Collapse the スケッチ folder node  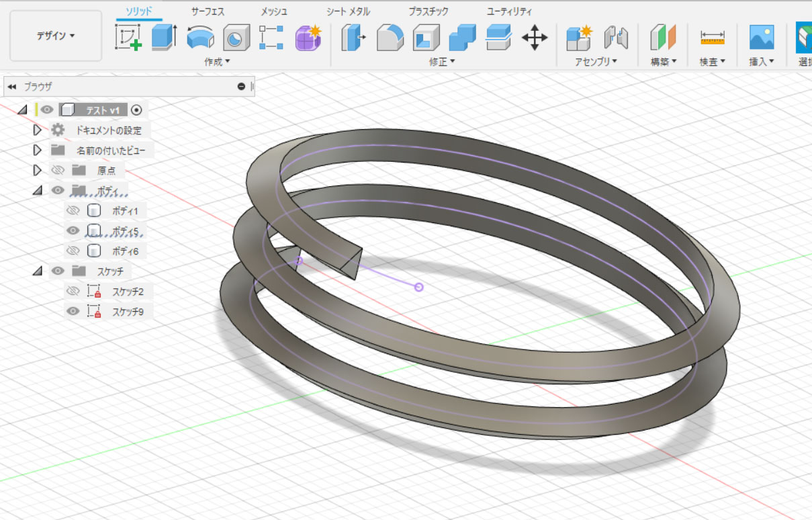38,271
